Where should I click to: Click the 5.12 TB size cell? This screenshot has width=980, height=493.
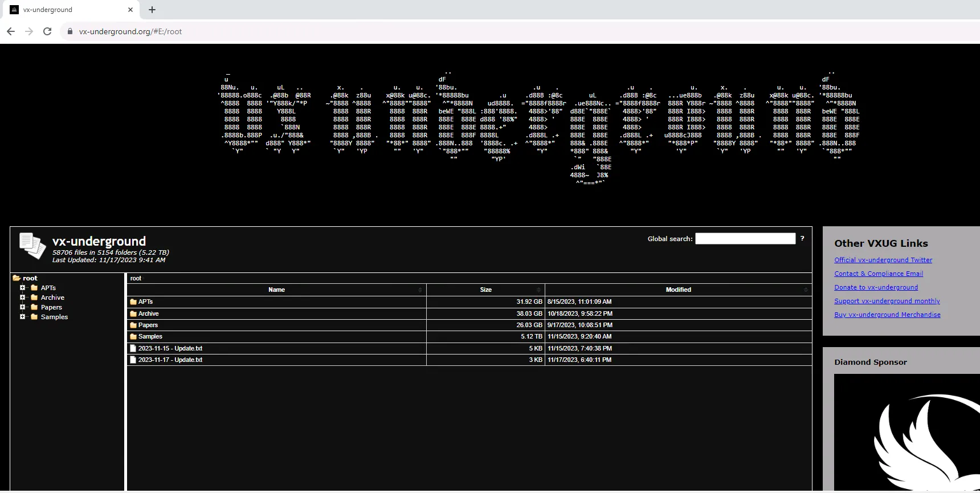tap(485, 336)
